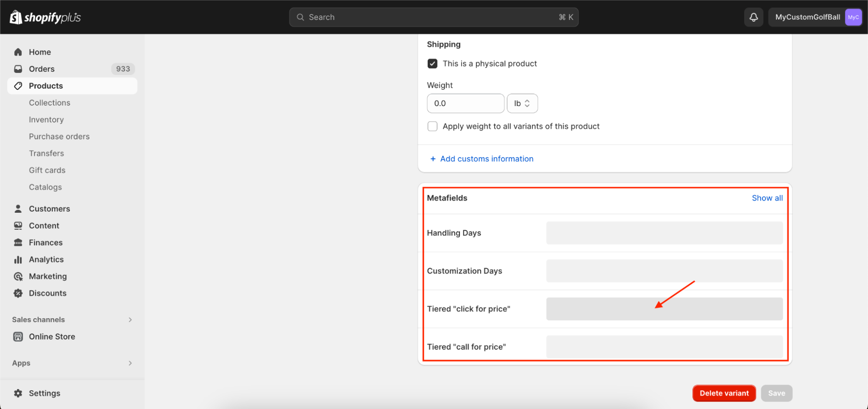Go to Collections in Products submenu
This screenshot has width=868, height=409.
coord(50,103)
